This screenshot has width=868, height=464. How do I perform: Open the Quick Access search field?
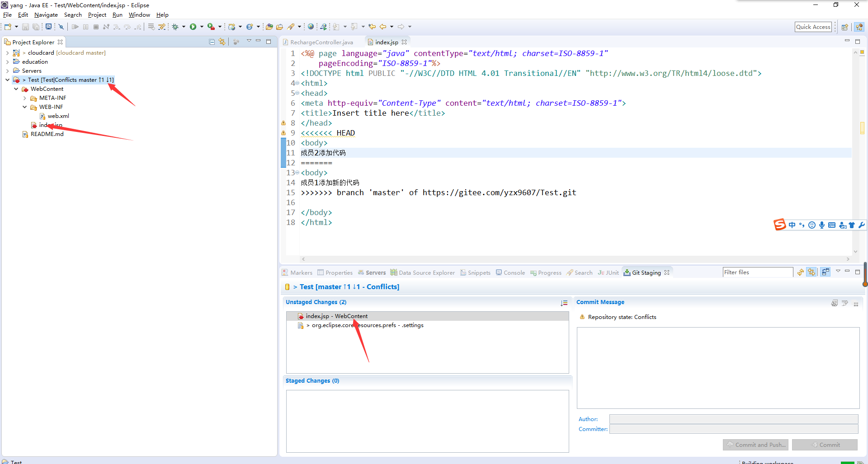[x=813, y=27]
